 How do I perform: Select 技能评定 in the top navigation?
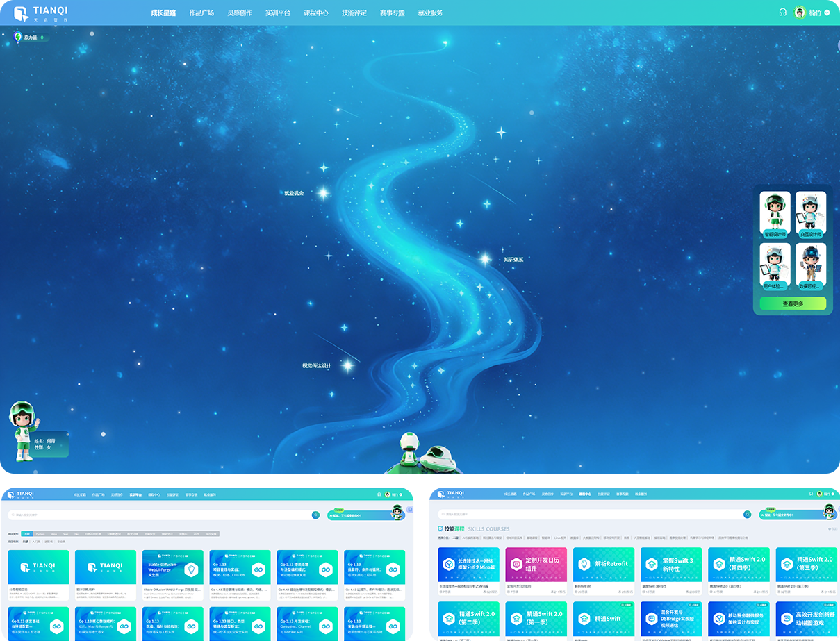pos(354,13)
